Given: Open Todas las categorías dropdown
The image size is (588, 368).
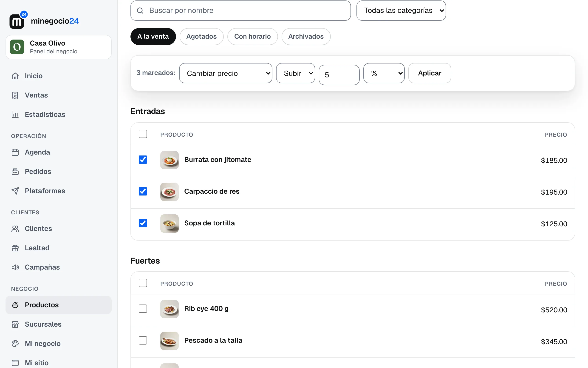Looking at the screenshot, I should point(401,11).
